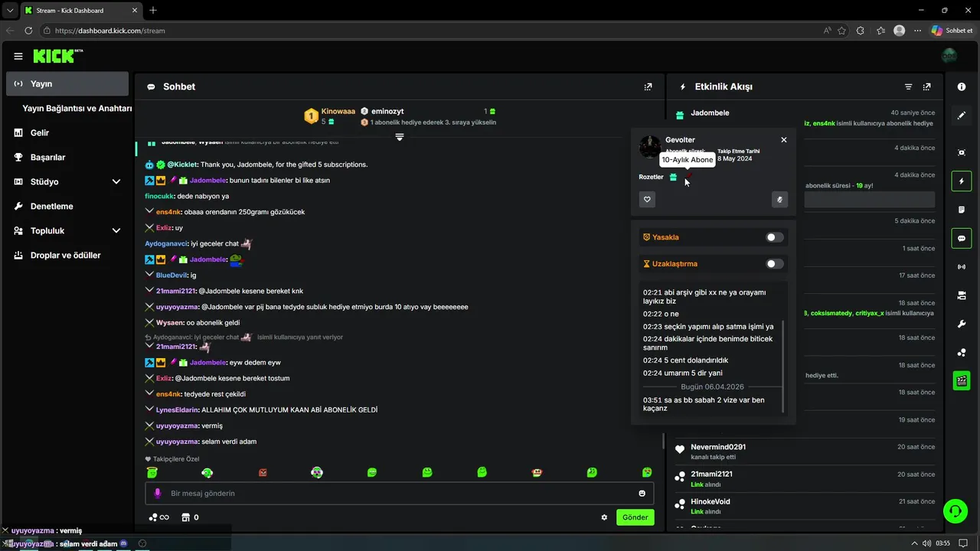
Task: Click the chat bubble icon in right sidebar
Action: (x=962, y=238)
